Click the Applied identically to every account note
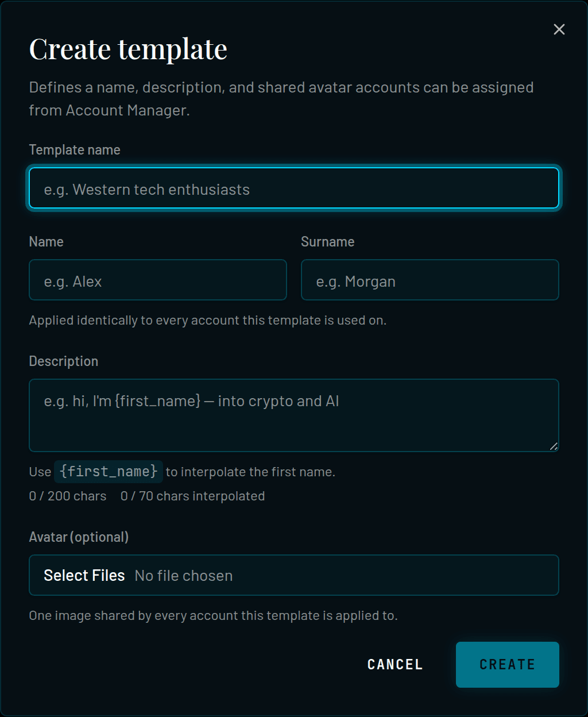This screenshot has height=717, width=588. click(208, 320)
